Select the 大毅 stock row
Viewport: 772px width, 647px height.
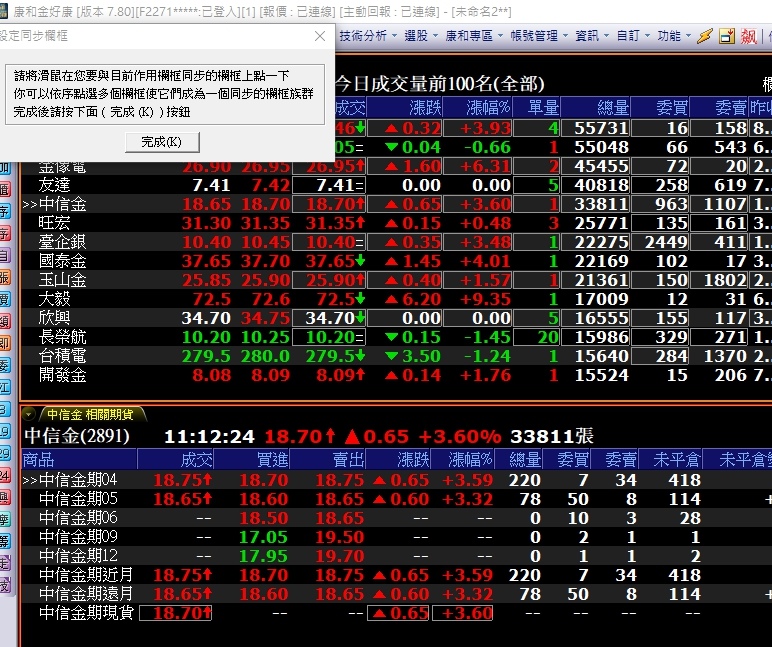pyautogui.click(x=396, y=299)
